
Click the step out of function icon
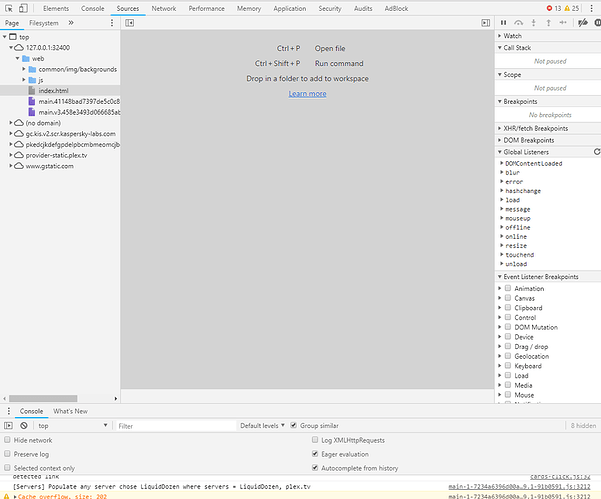click(x=548, y=23)
